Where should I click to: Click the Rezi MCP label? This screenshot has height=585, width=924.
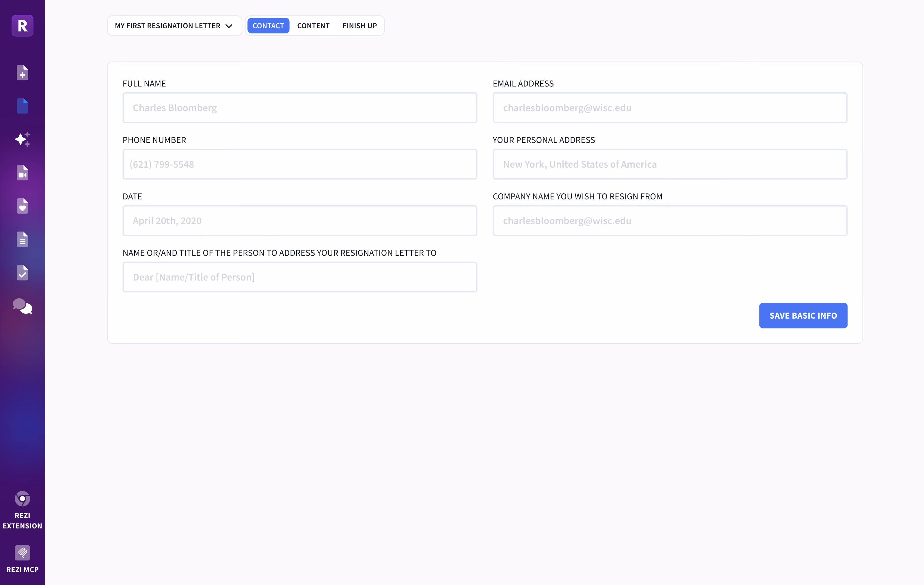(x=22, y=570)
